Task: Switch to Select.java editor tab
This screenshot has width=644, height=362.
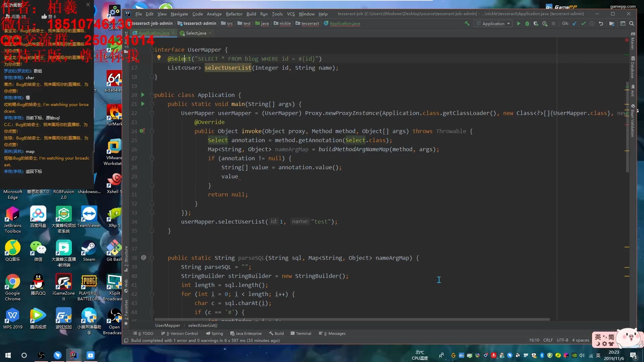Action: (x=196, y=33)
